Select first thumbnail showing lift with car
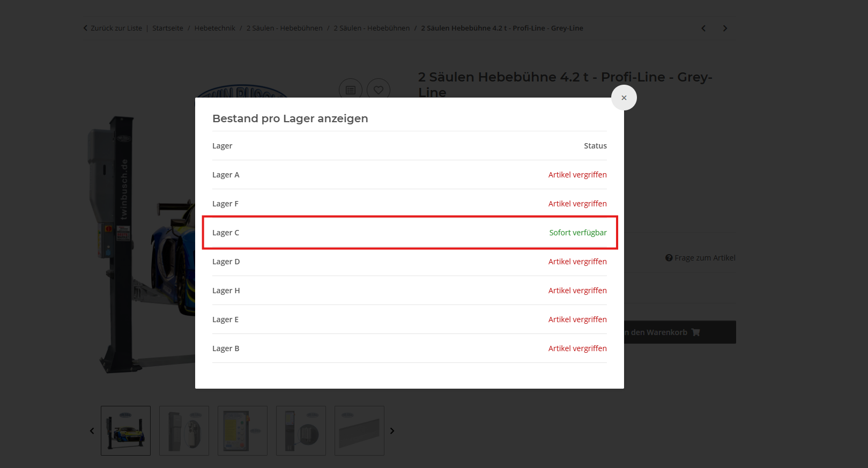The width and height of the screenshot is (868, 468). coord(125,430)
